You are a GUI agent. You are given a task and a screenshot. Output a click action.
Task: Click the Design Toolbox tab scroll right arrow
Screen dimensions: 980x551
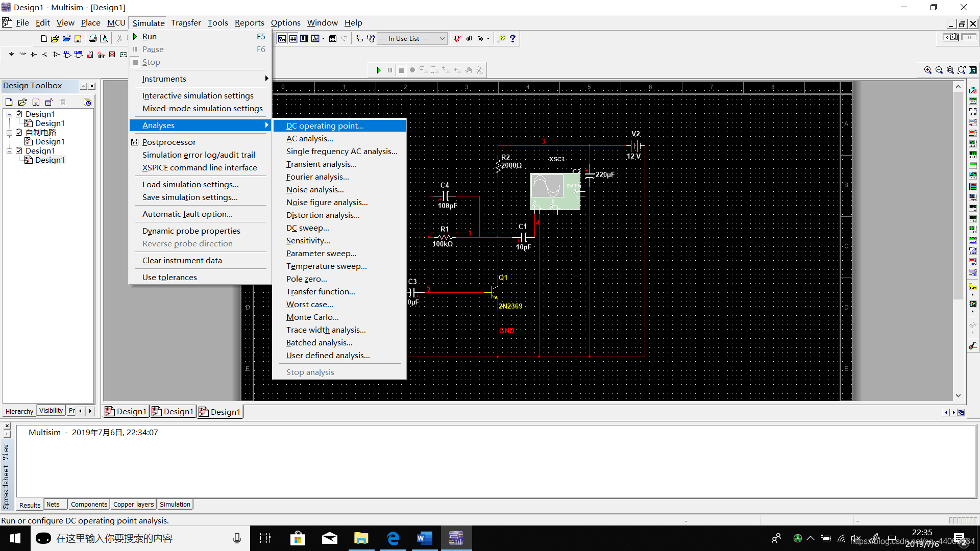90,411
